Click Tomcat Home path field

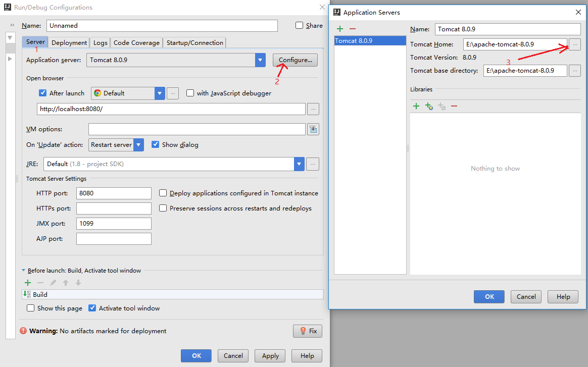515,44
